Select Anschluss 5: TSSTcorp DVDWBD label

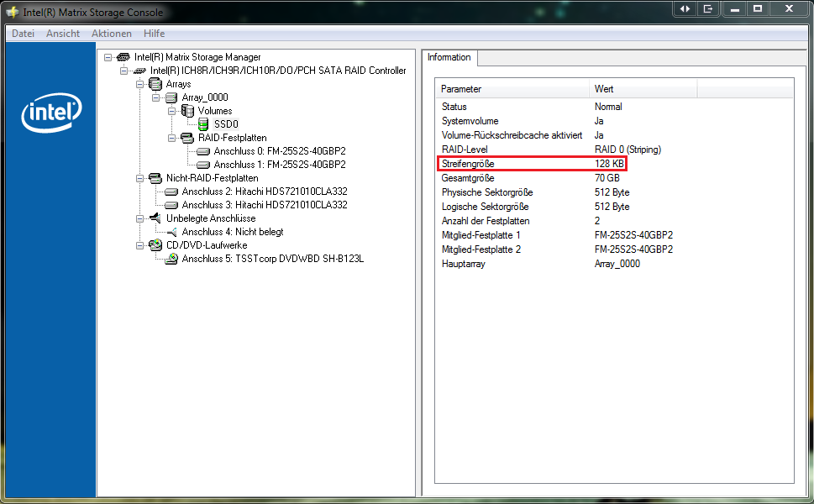coord(272,259)
